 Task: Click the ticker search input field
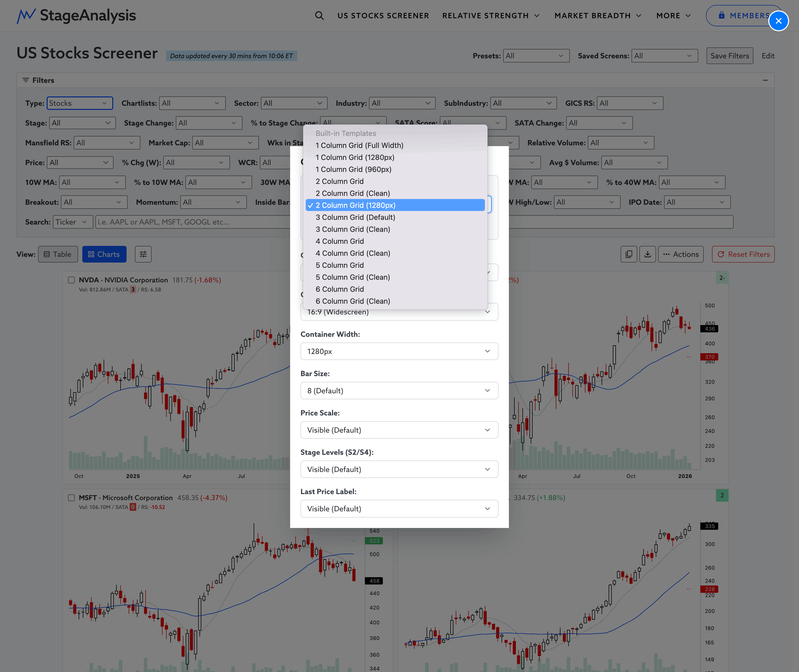(x=192, y=222)
